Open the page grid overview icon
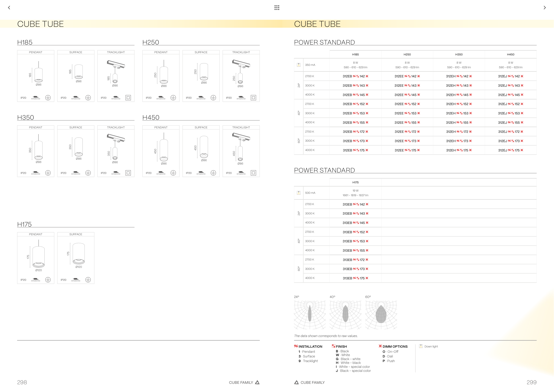 (x=277, y=8)
